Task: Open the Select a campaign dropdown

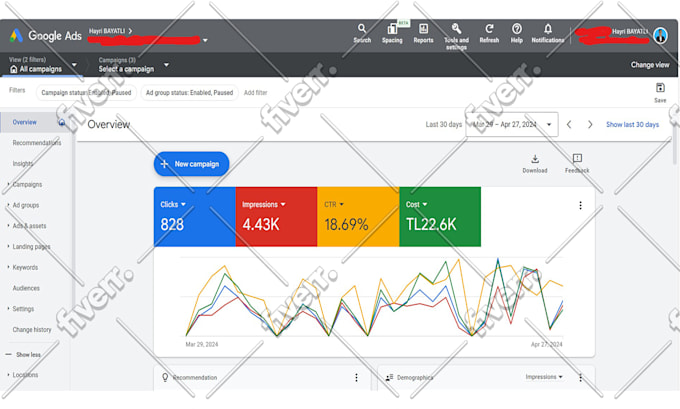Action: tap(166, 65)
